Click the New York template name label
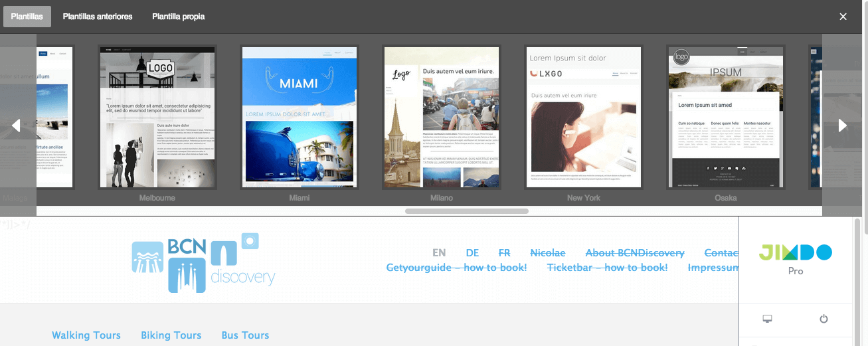The image size is (868, 346). click(x=584, y=198)
